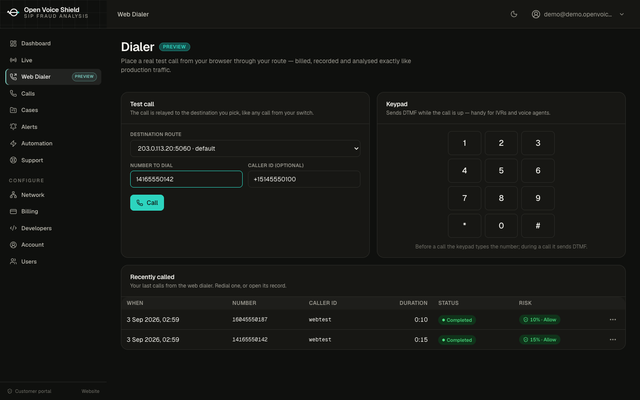Tap keypad digit 0
Screen dimensions: 640x400
coord(501,226)
